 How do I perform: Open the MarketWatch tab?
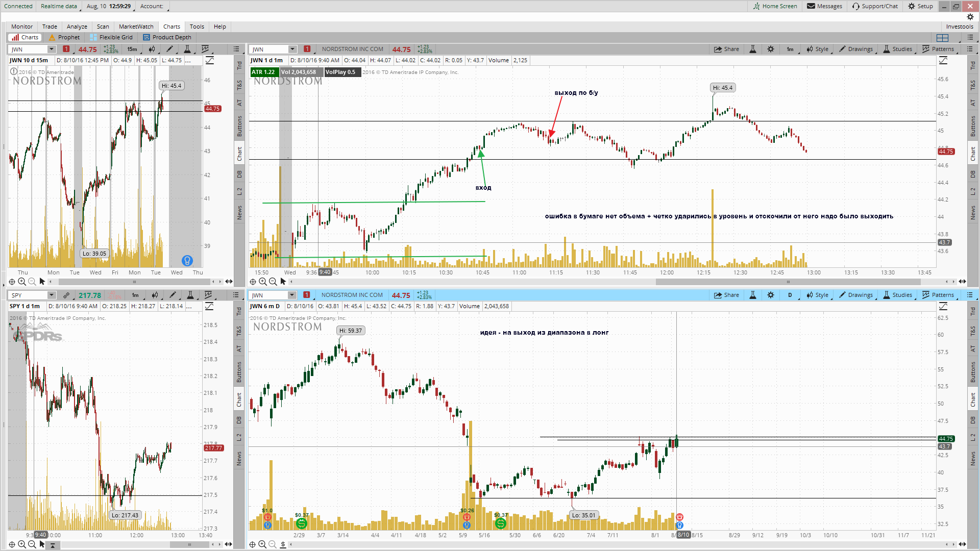[x=136, y=27]
